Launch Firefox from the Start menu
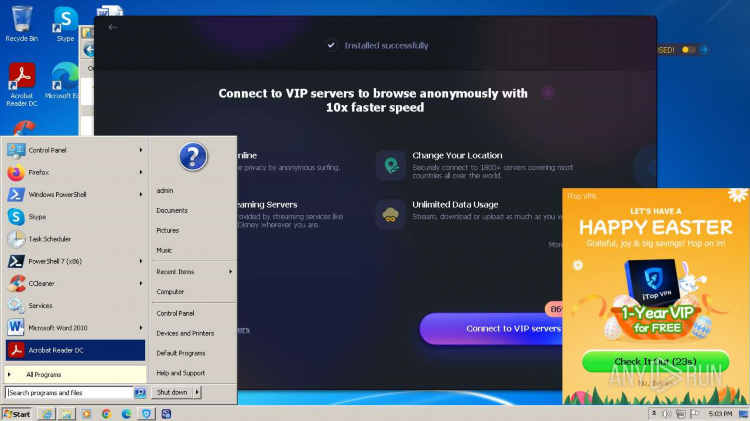The image size is (750, 421). [75, 172]
